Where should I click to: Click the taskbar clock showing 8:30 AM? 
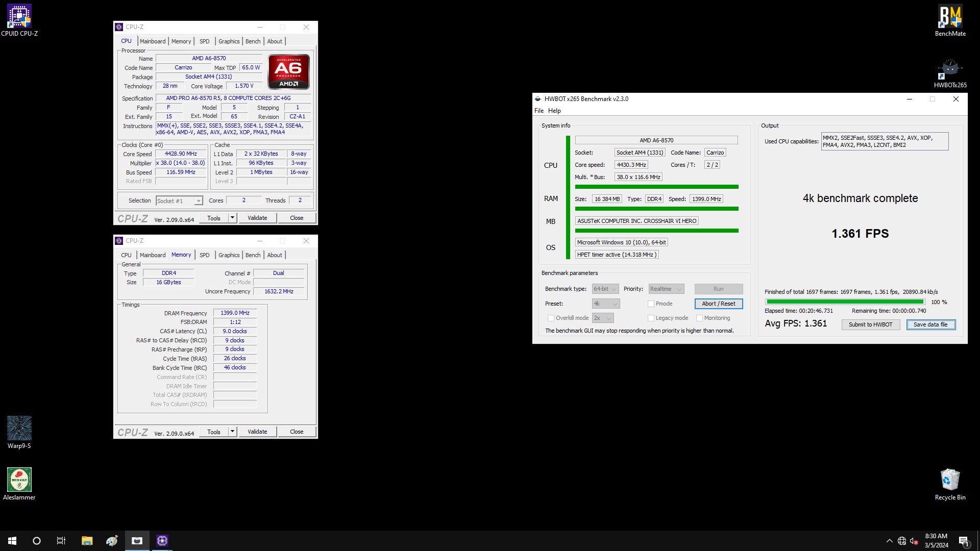point(936,541)
